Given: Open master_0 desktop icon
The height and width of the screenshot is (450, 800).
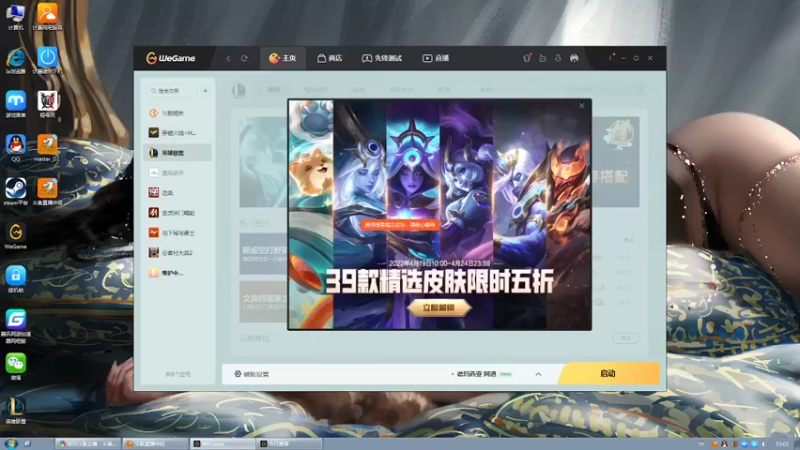Looking at the screenshot, I should pos(46,148).
